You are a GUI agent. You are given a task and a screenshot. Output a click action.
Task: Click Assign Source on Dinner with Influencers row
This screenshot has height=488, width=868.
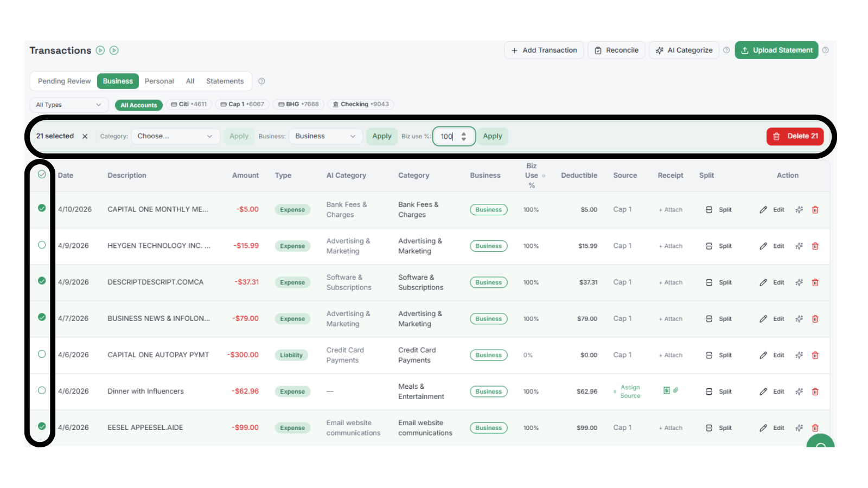(630, 391)
